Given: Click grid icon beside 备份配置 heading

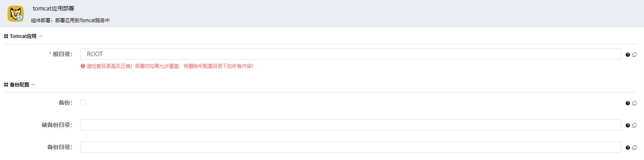Looking at the screenshot, I should point(6,85).
